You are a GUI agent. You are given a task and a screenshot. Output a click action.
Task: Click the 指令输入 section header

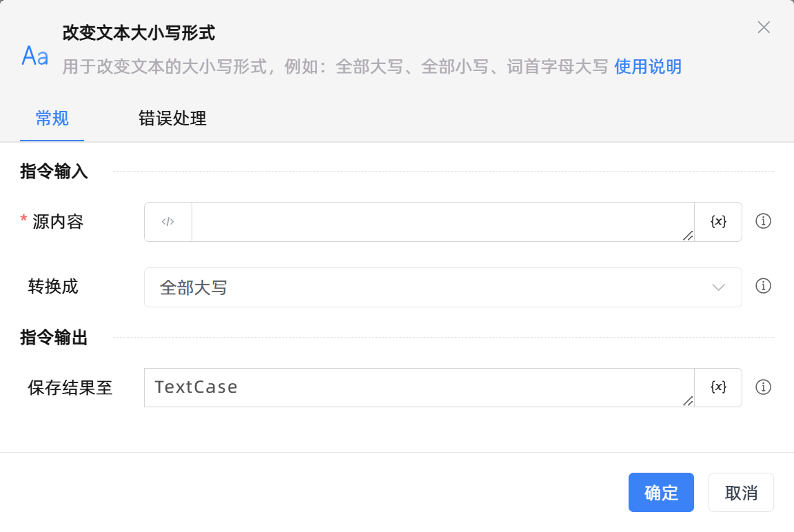[x=54, y=172]
